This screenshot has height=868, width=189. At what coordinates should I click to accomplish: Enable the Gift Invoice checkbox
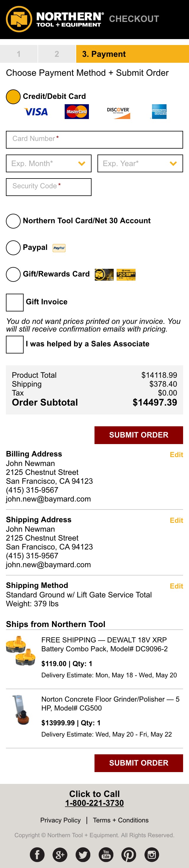pyautogui.click(x=15, y=302)
